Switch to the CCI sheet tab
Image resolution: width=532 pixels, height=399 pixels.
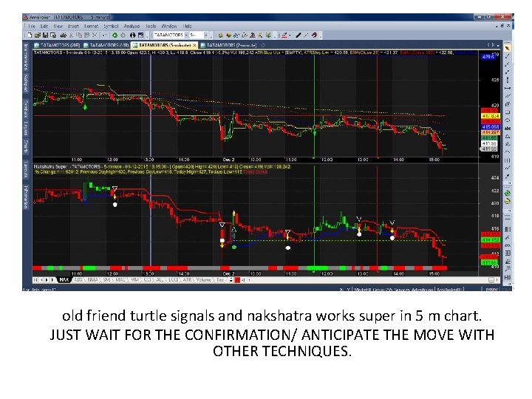[147, 280]
